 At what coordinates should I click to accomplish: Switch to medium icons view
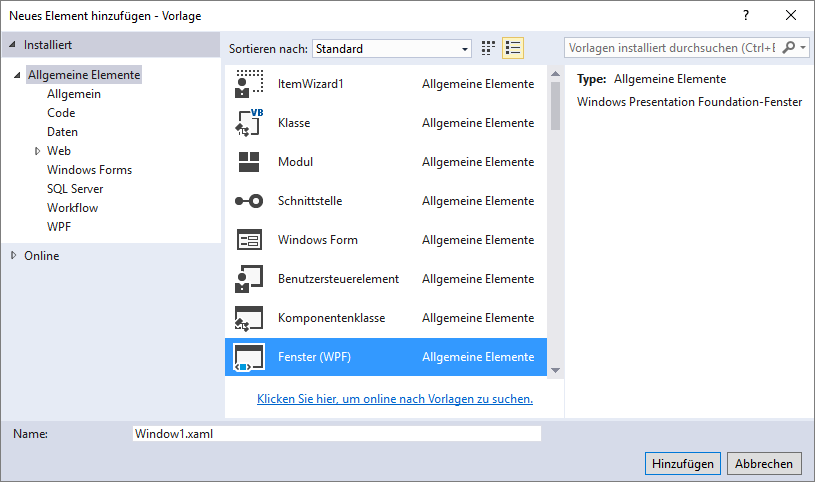(x=489, y=48)
